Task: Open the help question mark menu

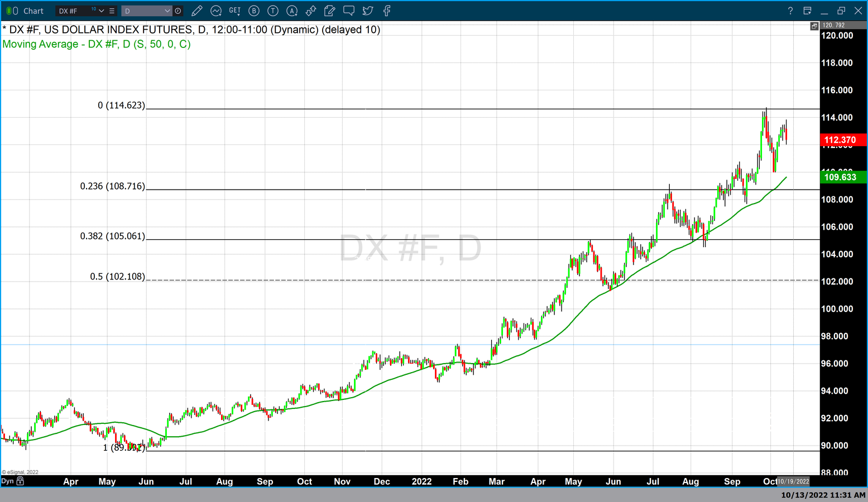Action: 790,11
